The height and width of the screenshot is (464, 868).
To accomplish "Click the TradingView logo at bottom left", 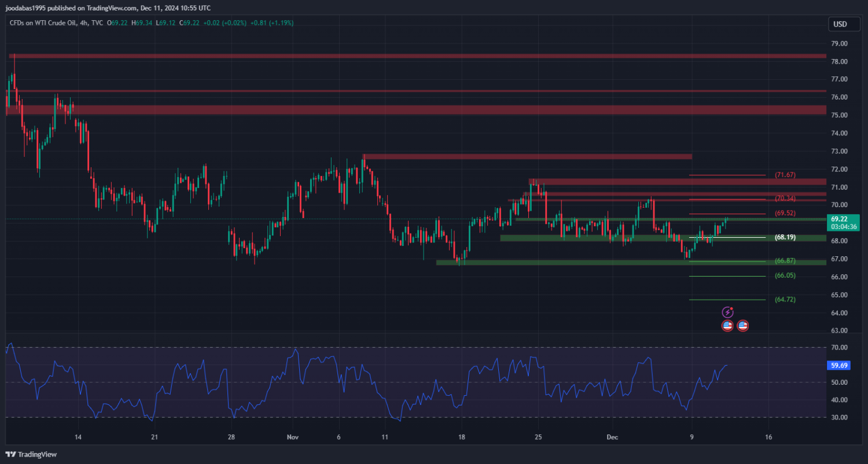I will pos(31,454).
